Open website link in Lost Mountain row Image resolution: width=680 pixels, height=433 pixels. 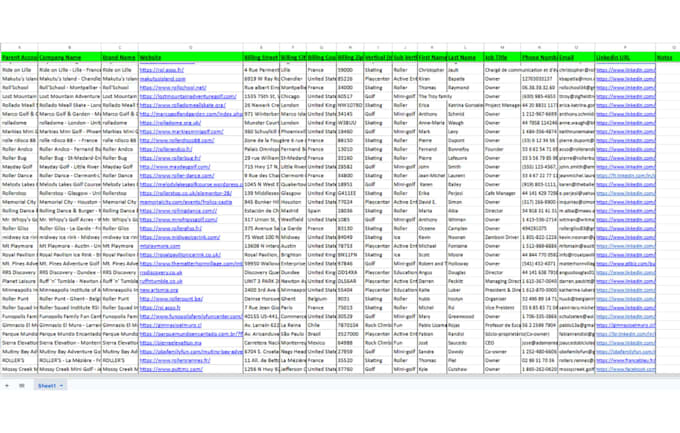pyautogui.click(x=188, y=96)
